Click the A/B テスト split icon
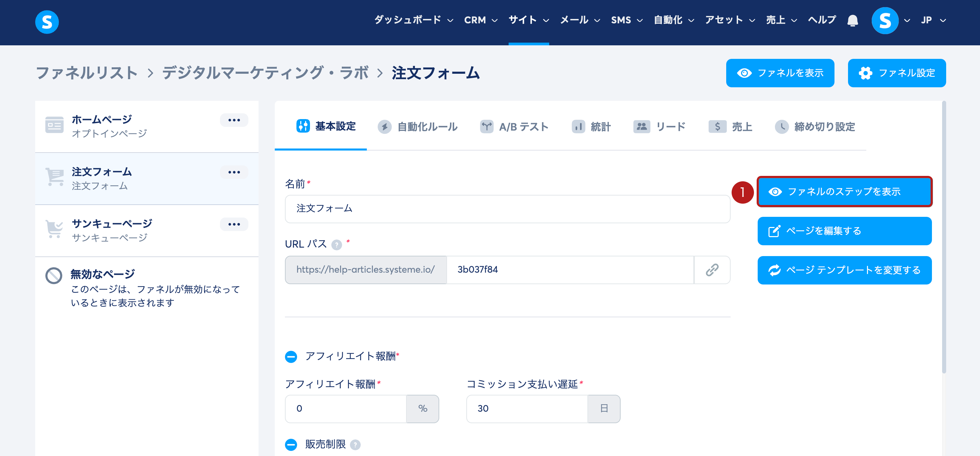The width and height of the screenshot is (980, 456). (x=487, y=126)
